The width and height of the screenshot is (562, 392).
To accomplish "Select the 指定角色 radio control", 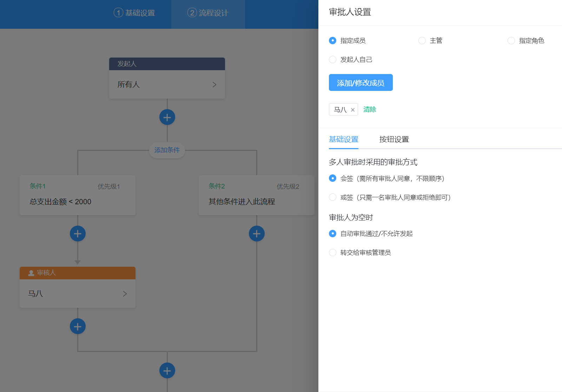I will pos(511,40).
